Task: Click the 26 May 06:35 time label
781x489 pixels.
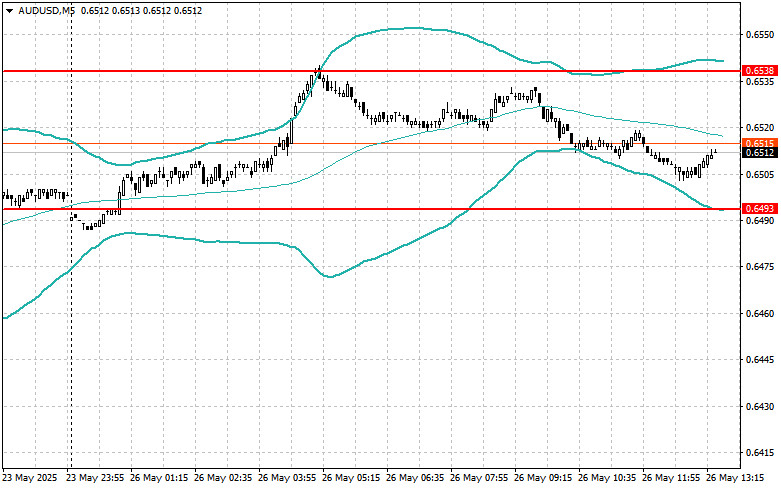Action: [415, 478]
